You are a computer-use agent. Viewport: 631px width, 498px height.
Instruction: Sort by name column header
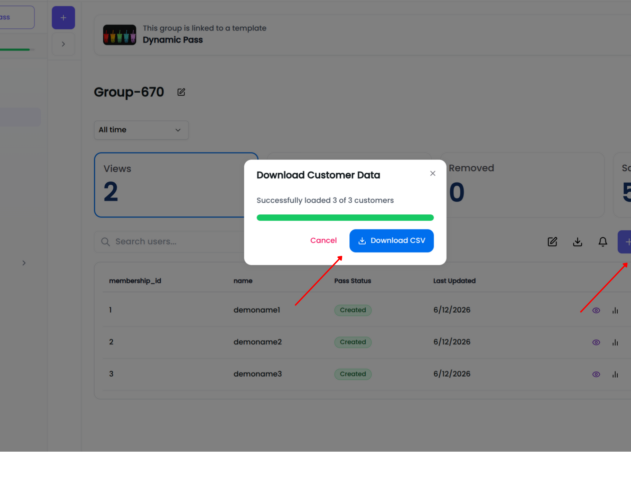243,281
